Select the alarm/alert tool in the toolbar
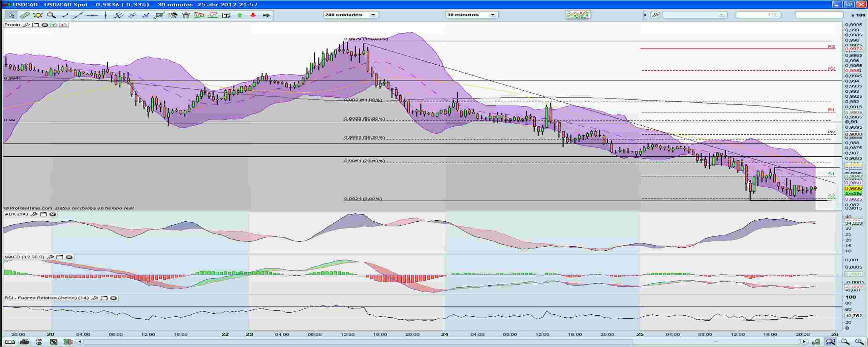Image resolution: width=868 pixels, height=347 pixels. click(38, 15)
